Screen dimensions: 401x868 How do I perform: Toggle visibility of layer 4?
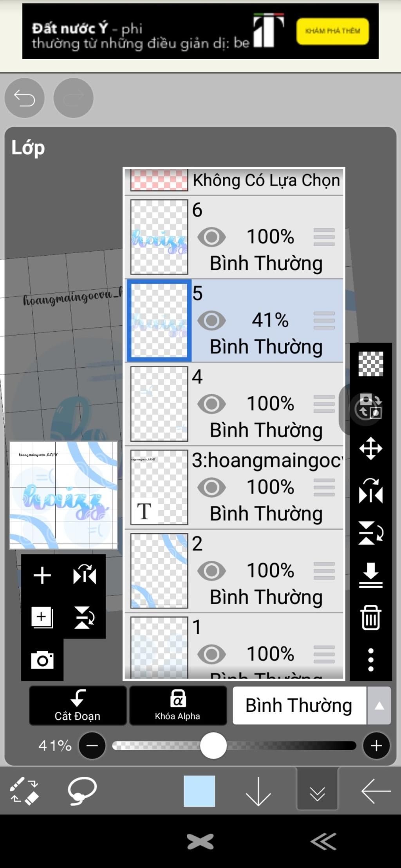tap(211, 404)
